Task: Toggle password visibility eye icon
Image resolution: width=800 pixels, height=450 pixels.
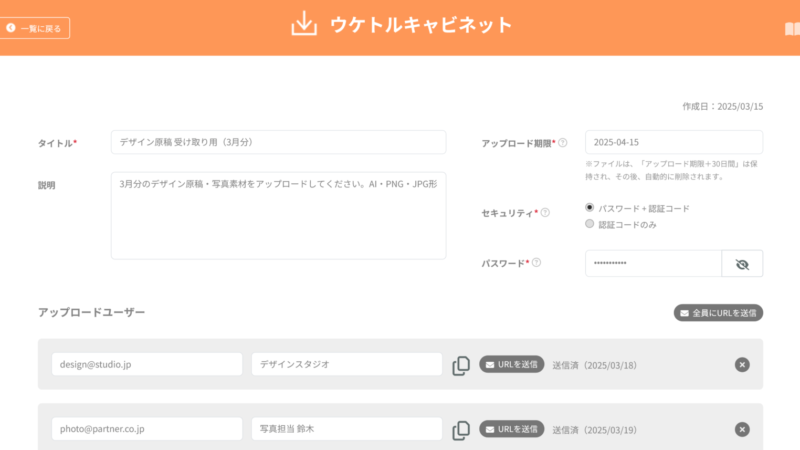Action: (x=742, y=264)
